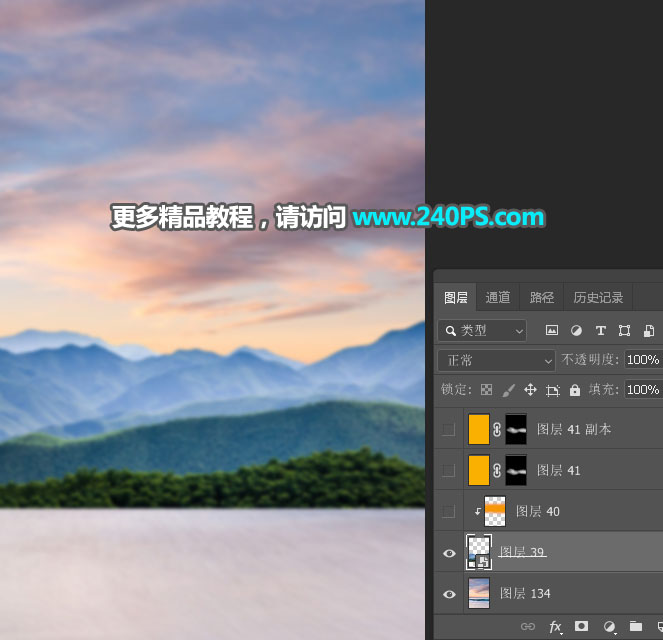The height and width of the screenshot is (640, 663).
Task: Filter layers by adjustment layer type
Action: click(x=576, y=331)
